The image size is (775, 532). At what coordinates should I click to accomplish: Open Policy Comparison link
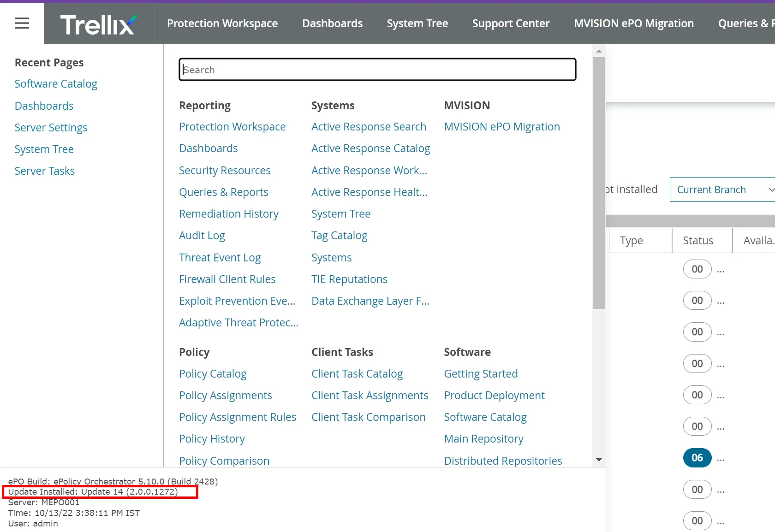[224, 461]
